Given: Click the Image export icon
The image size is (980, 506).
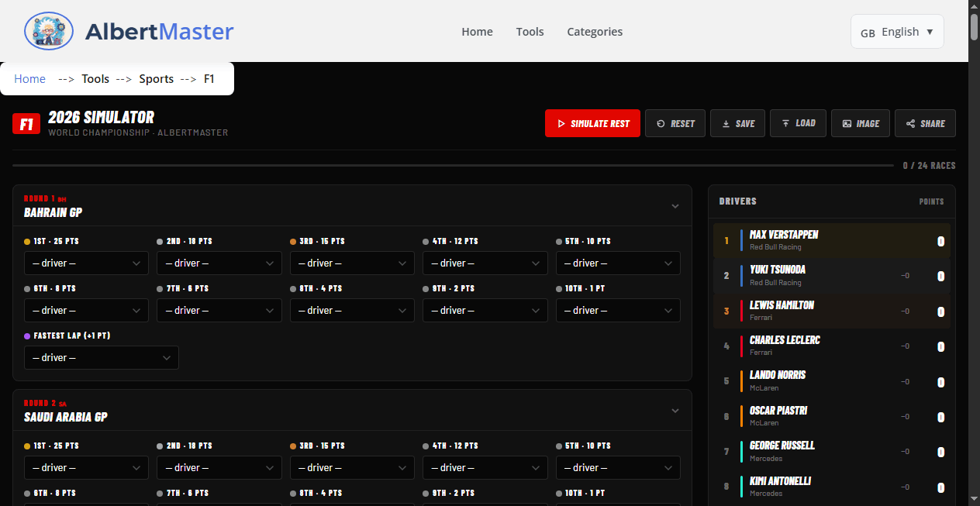Looking at the screenshot, I should tap(845, 123).
